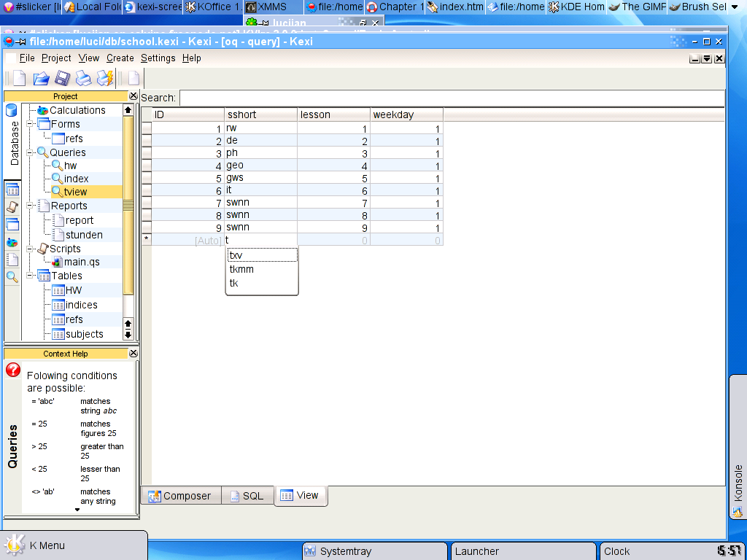Image resolution: width=747 pixels, height=560 pixels.
Task: Open the Settings menu
Action: (x=158, y=58)
